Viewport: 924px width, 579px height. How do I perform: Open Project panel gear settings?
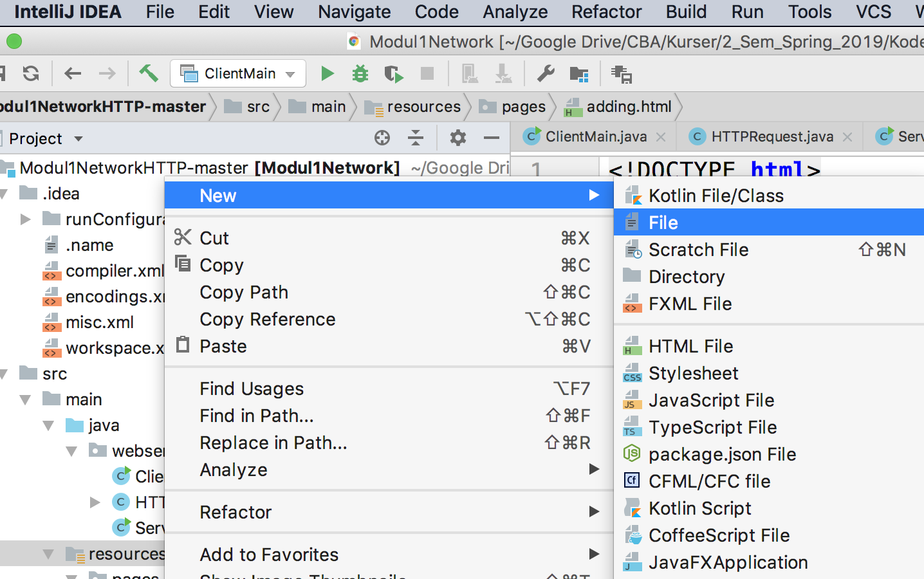458,138
